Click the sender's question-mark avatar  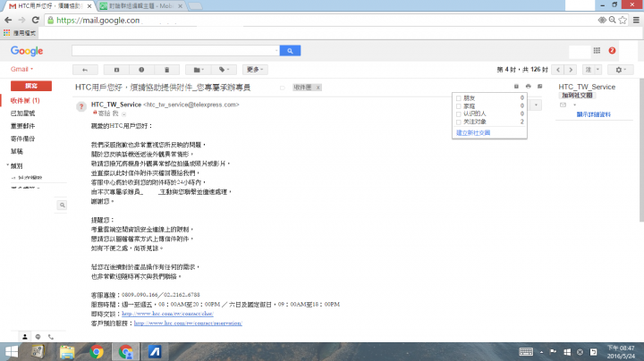(x=81, y=106)
